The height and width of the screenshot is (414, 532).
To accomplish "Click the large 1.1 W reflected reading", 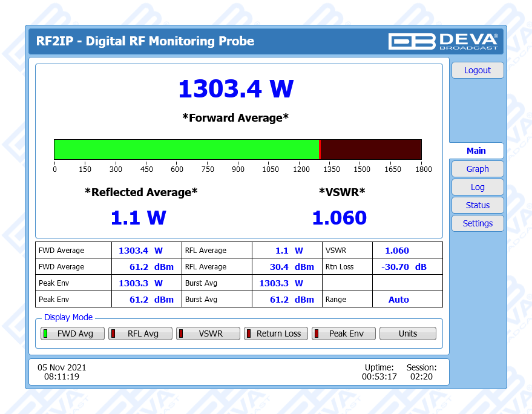I will [138, 218].
